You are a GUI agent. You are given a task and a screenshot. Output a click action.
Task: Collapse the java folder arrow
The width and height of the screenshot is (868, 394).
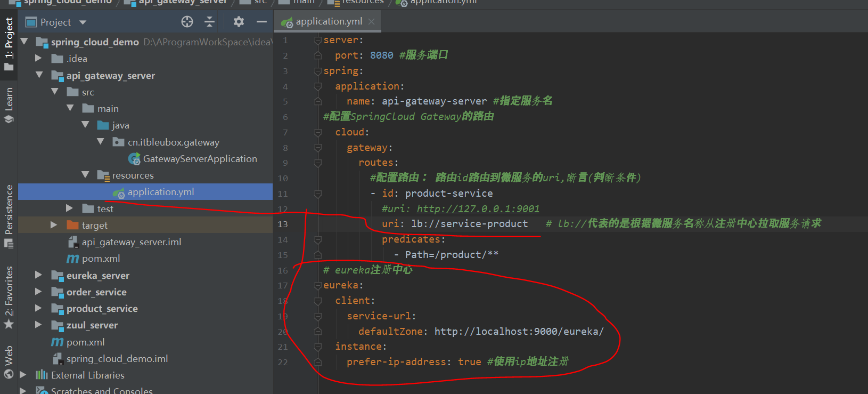coord(86,125)
